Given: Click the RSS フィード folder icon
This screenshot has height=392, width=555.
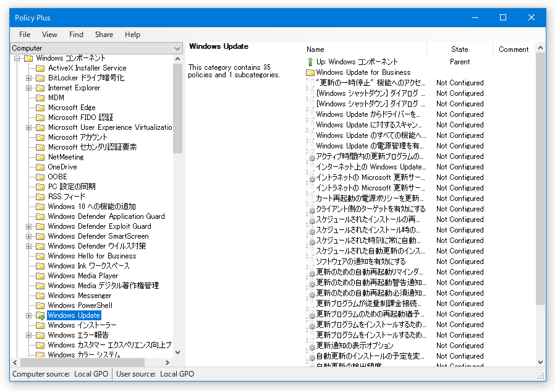Looking at the screenshot, I should pyautogui.click(x=40, y=197).
